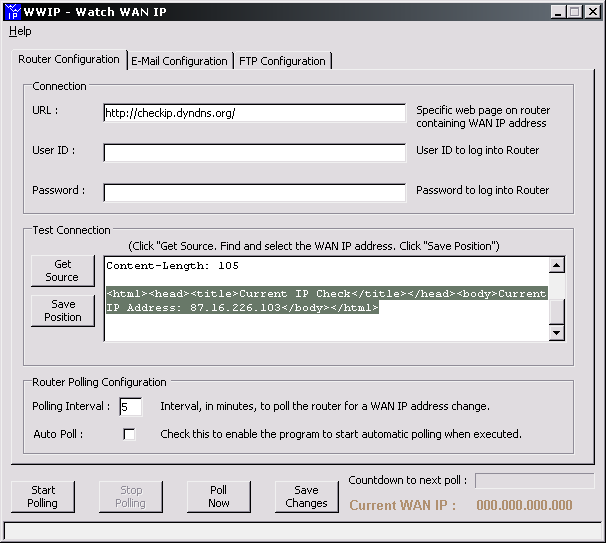Click the countdown to next poll bar
The image size is (606, 543).
(534, 481)
